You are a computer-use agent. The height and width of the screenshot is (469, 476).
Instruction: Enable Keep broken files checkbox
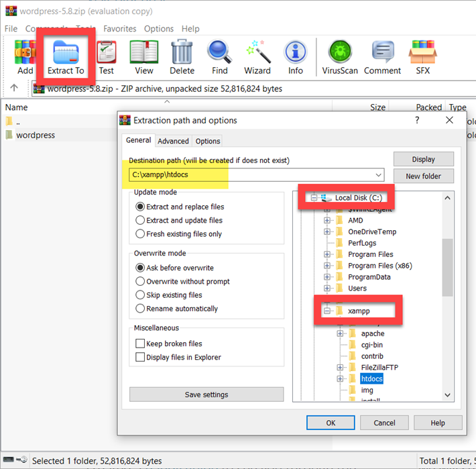pos(141,344)
